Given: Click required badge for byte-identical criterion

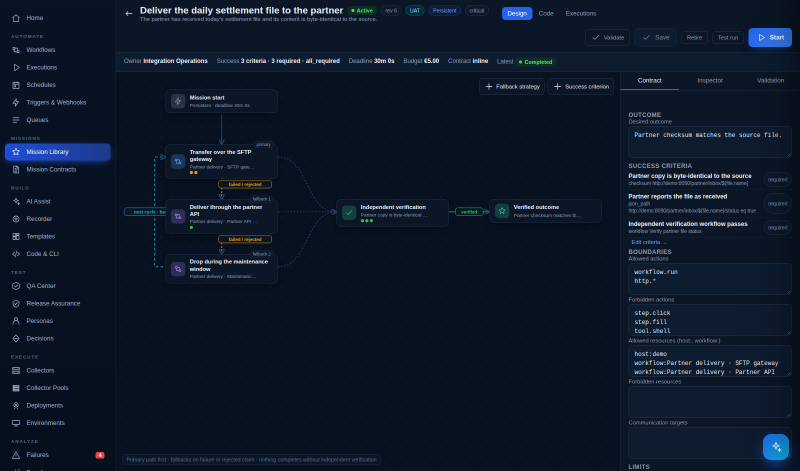Looking at the screenshot, I should point(777,180).
